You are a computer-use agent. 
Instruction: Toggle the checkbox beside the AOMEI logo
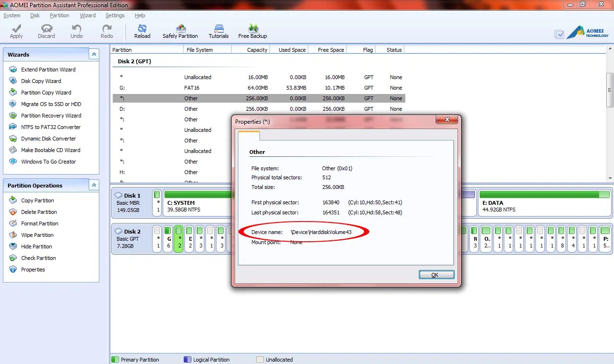[559, 34]
